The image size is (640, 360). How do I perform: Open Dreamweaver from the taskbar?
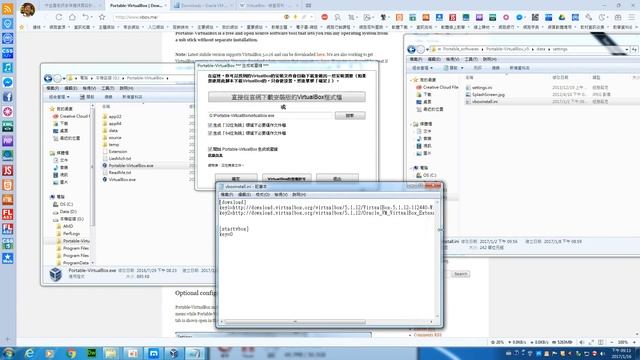pyautogui.click(x=92, y=353)
